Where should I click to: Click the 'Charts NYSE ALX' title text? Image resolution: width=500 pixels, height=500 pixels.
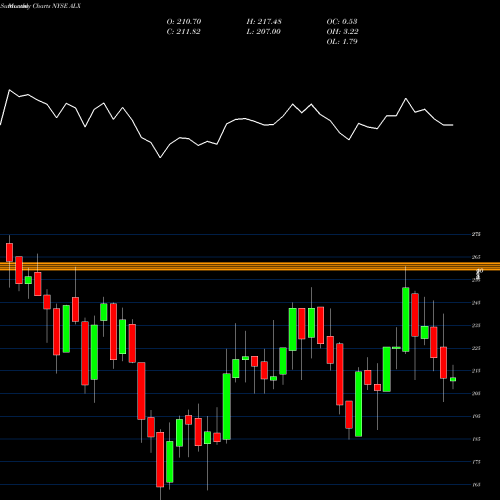pos(57,6)
